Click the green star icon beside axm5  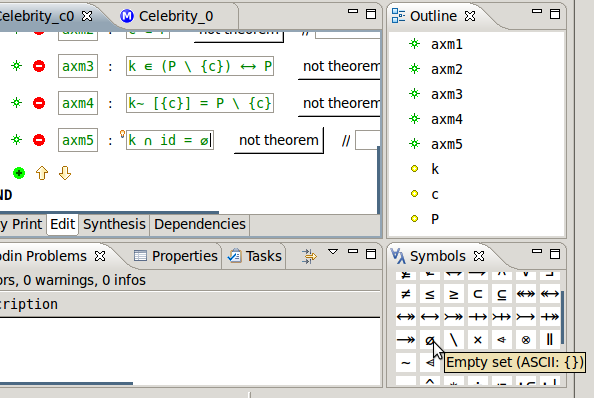tap(17, 140)
